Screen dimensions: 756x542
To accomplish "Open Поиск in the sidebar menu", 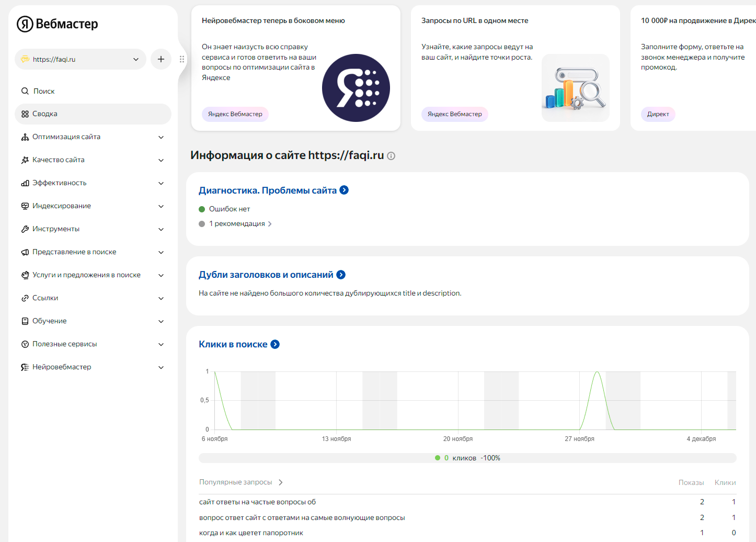I will 44,91.
